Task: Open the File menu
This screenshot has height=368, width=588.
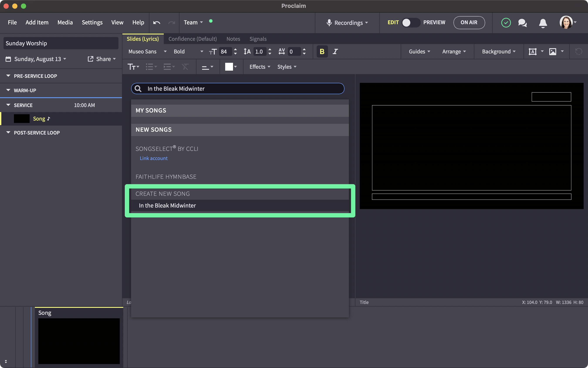Action: tap(12, 22)
